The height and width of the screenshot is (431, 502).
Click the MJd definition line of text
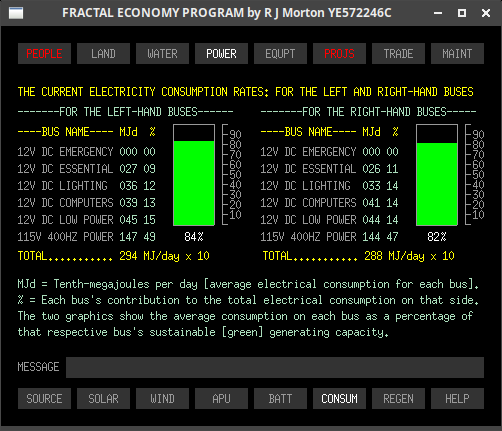click(x=248, y=284)
